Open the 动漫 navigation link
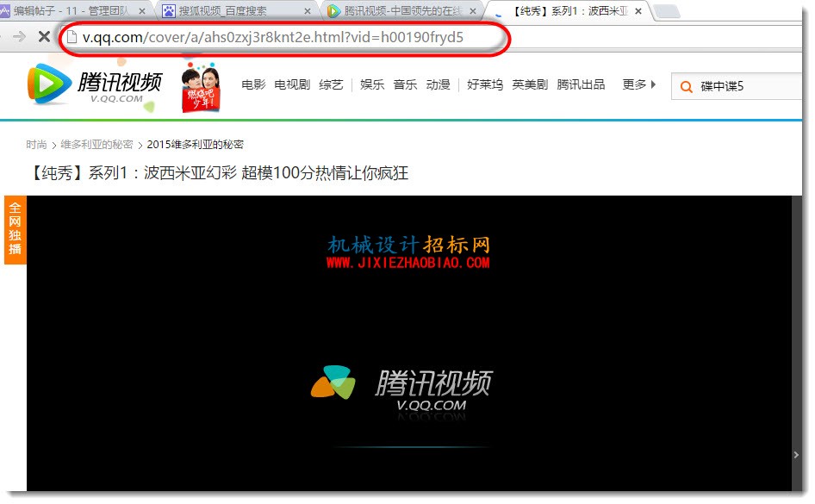The image size is (815, 504). pyautogui.click(x=439, y=84)
